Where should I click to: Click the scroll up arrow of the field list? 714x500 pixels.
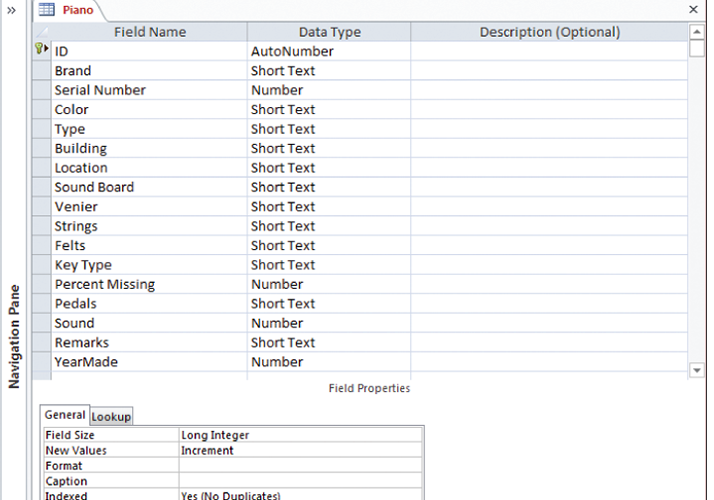click(x=697, y=32)
